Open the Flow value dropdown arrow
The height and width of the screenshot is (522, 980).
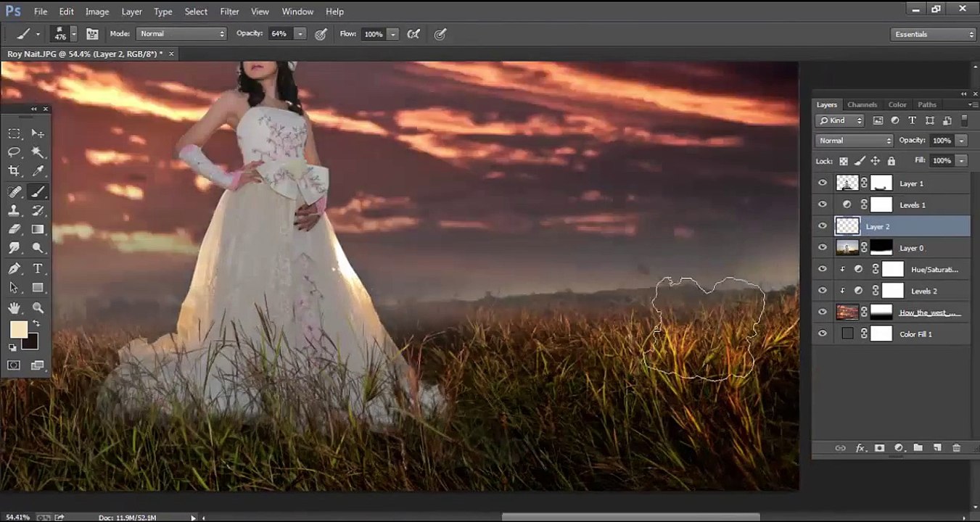[393, 34]
